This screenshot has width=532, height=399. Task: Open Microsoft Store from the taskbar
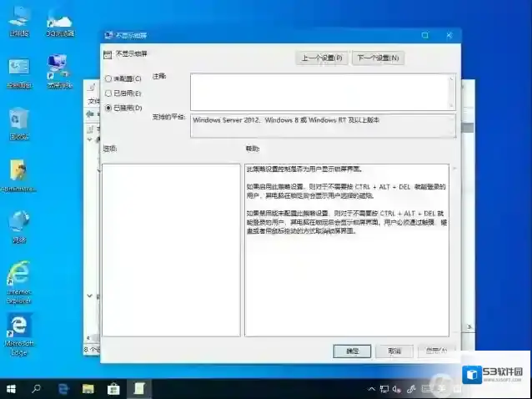coord(113,389)
